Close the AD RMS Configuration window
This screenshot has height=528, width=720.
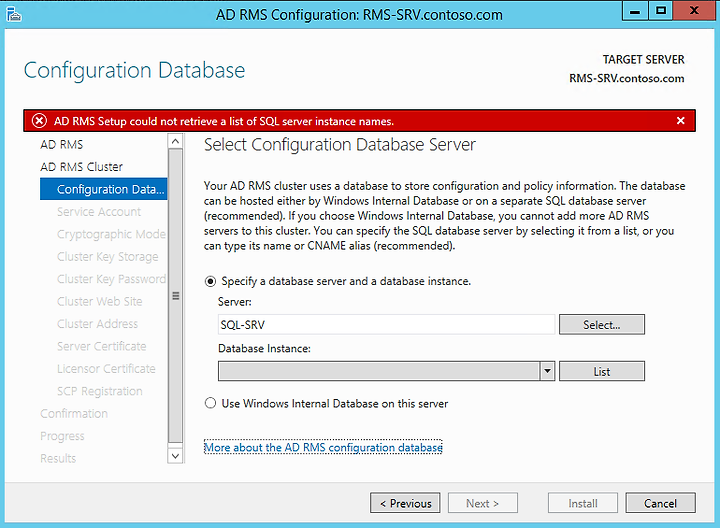coord(694,11)
